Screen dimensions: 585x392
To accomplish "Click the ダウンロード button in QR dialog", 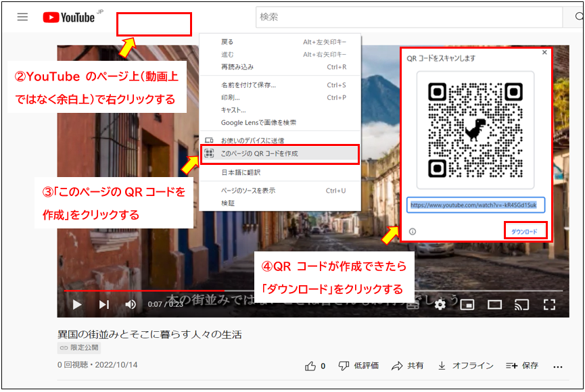I will tap(524, 232).
